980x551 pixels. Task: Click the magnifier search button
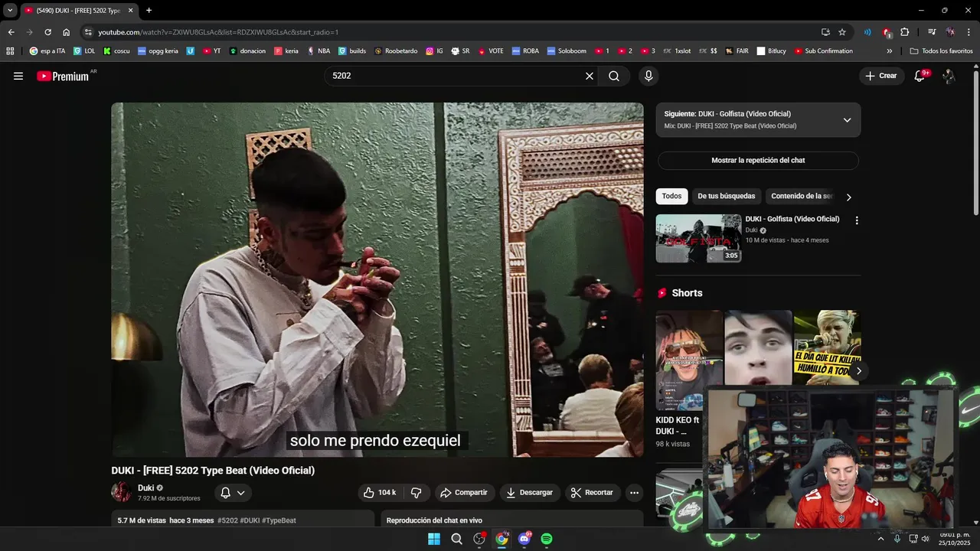tap(614, 76)
